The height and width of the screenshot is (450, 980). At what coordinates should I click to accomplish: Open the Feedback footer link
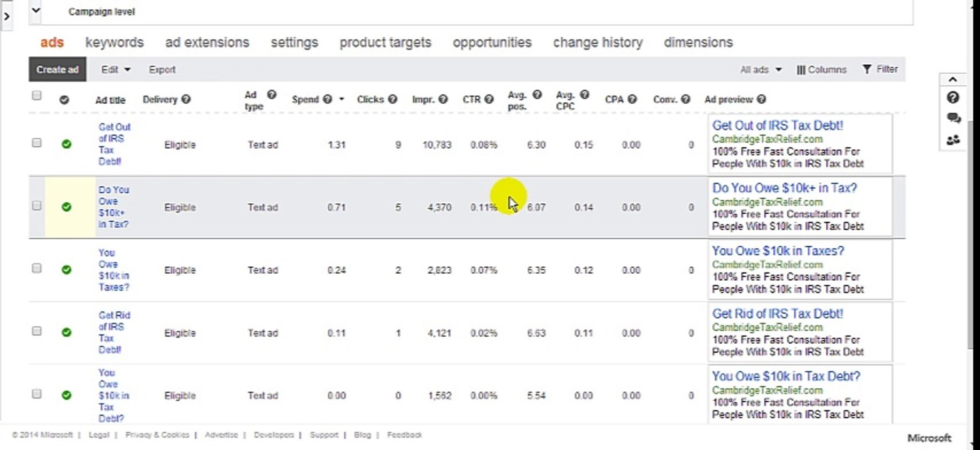404,435
